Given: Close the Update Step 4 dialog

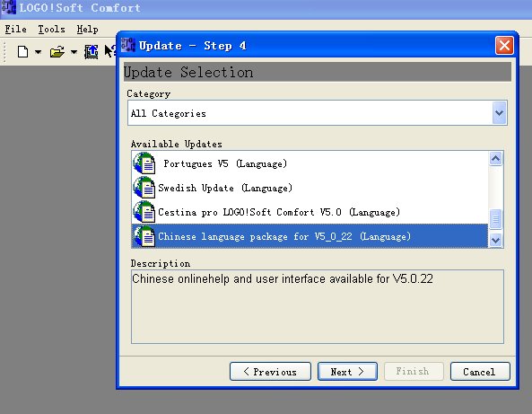Looking at the screenshot, I should pyautogui.click(x=504, y=45).
